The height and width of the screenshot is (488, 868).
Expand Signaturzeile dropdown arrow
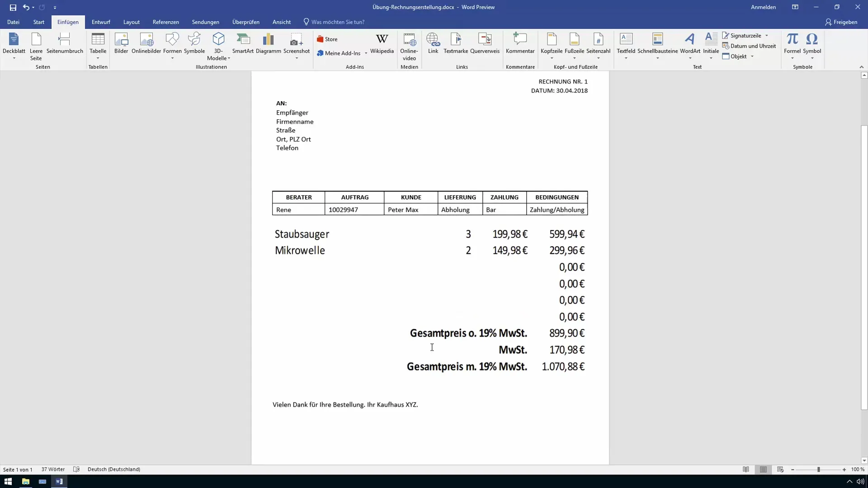click(767, 36)
